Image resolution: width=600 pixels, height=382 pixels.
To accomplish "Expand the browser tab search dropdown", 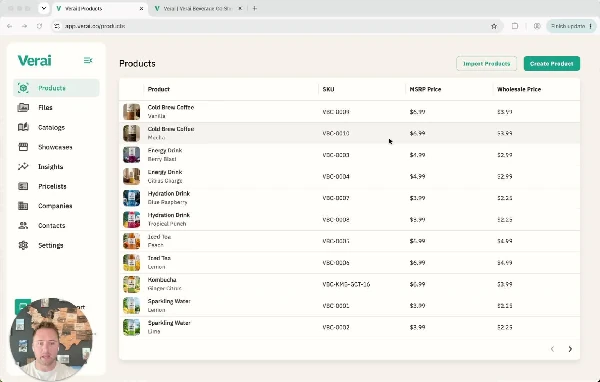I will (x=44, y=8).
